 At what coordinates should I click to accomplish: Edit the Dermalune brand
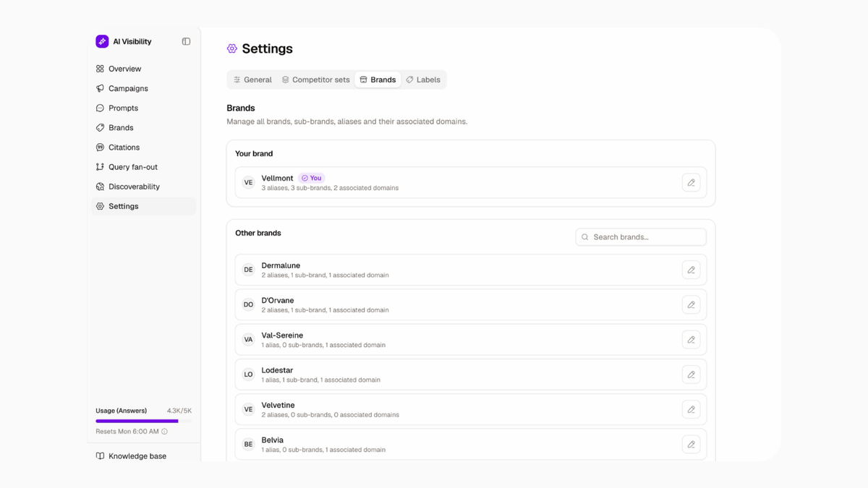point(691,270)
